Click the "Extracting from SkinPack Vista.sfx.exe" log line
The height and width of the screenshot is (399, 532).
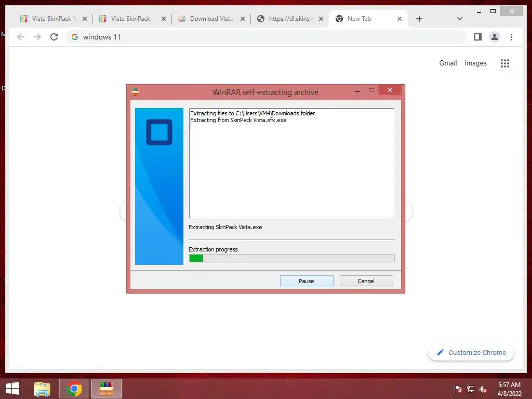point(238,120)
